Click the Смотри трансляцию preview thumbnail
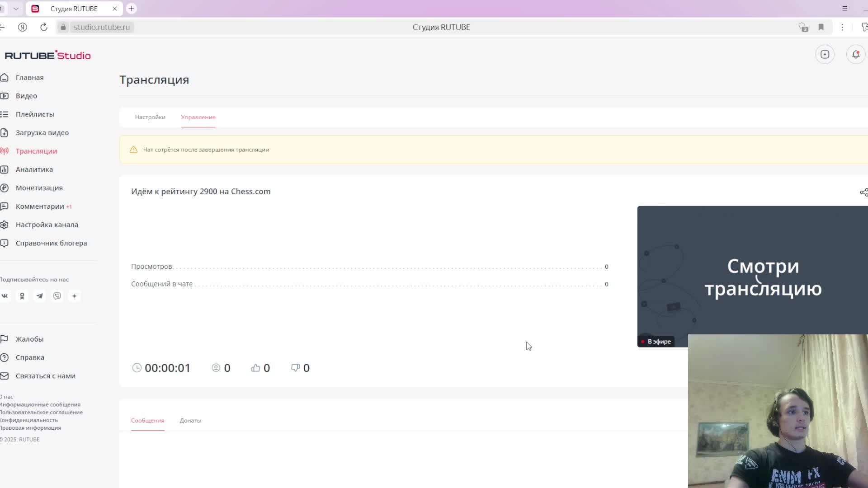The image size is (868, 488). click(752, 271)
